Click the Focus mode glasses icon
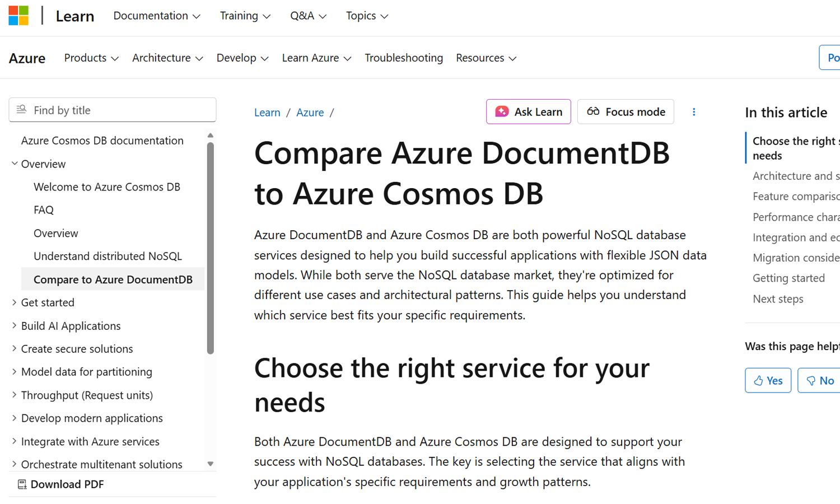This screenshot has width=840, height=504. tap(593, 111)
